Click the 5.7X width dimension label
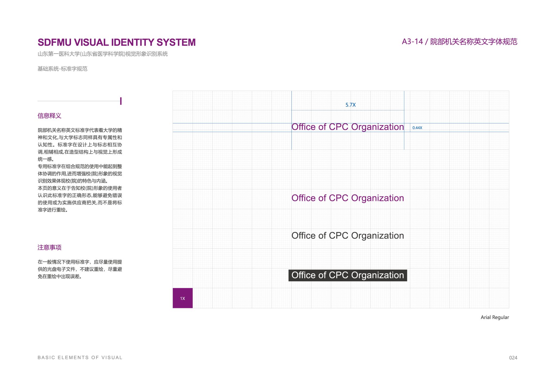555x392 pixels. coord(350,105)
